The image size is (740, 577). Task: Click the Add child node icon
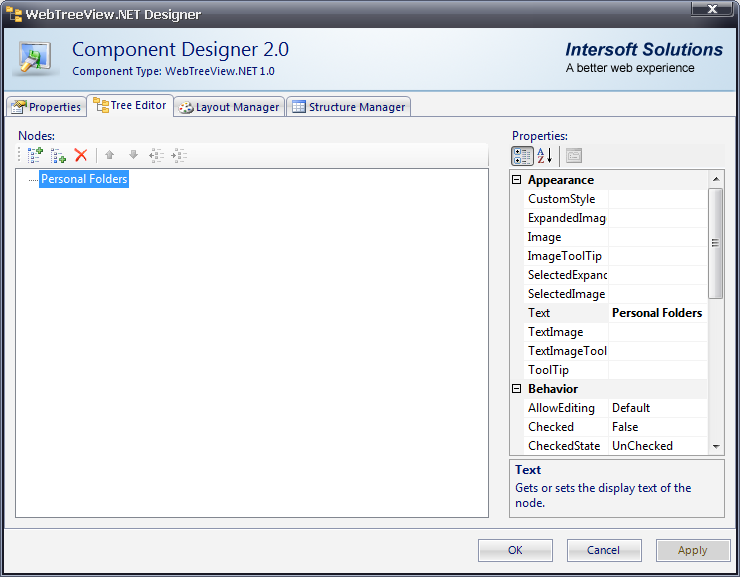coord(58,155)
